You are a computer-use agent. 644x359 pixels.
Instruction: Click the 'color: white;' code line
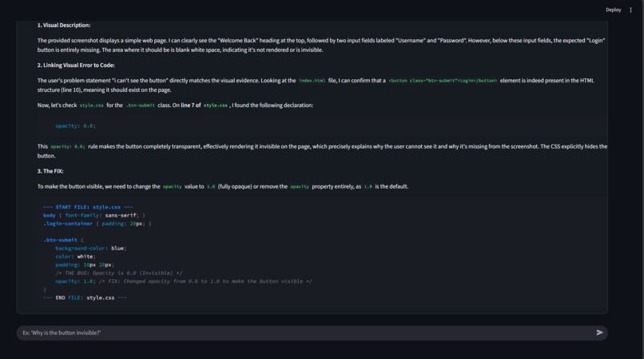[76, 256]
